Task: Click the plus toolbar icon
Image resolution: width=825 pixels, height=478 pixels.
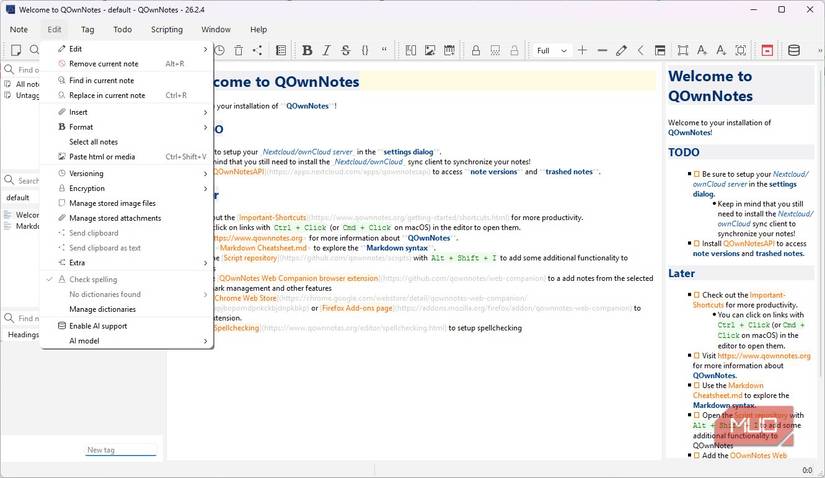Action: point(582,50)
